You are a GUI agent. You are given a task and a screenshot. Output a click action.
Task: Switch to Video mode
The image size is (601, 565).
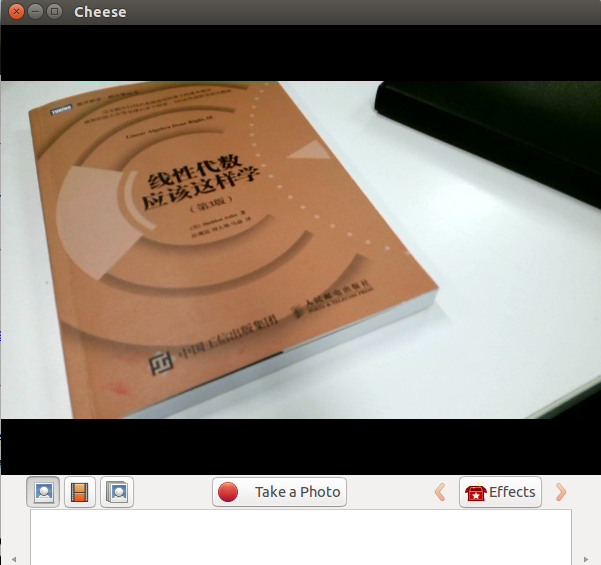80,492
